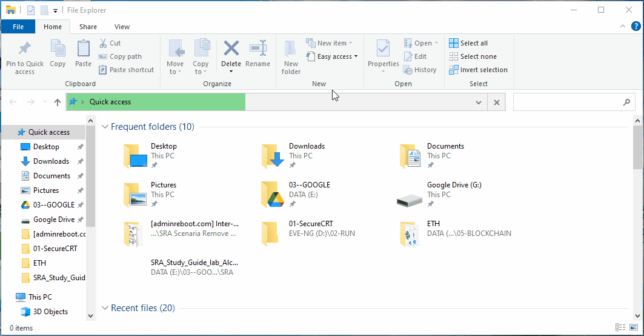Open the Copy to dropdown
This screenshot has width=644, height=336.
point(201,58)
